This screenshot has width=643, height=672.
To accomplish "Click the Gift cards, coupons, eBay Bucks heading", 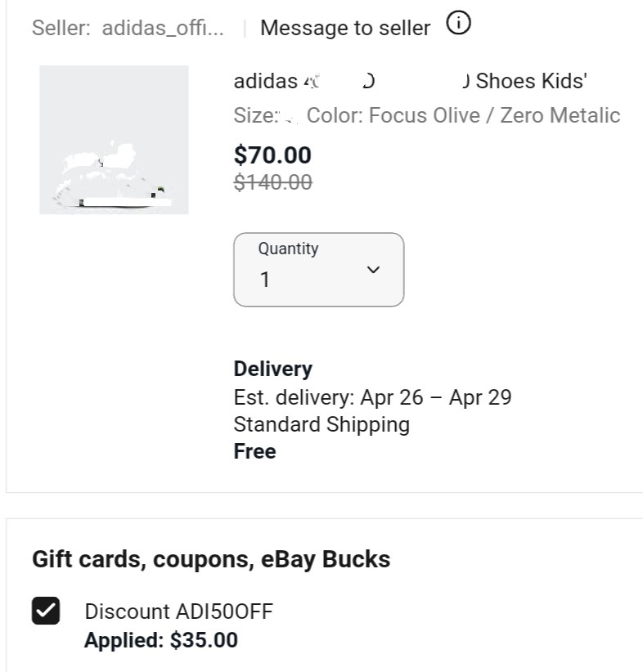I will tap(211, 559).
